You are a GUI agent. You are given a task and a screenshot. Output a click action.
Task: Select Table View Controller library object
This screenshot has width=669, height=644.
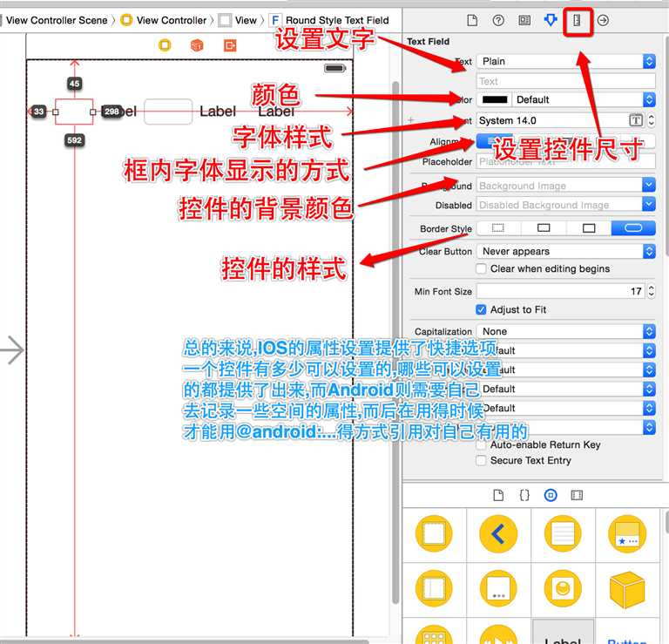tap(563, 533)
